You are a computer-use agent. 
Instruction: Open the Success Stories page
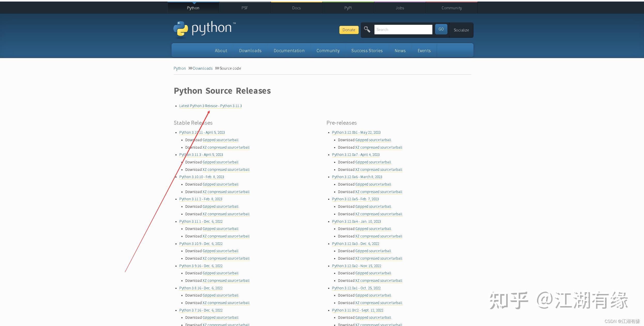[x=367, y=50]
